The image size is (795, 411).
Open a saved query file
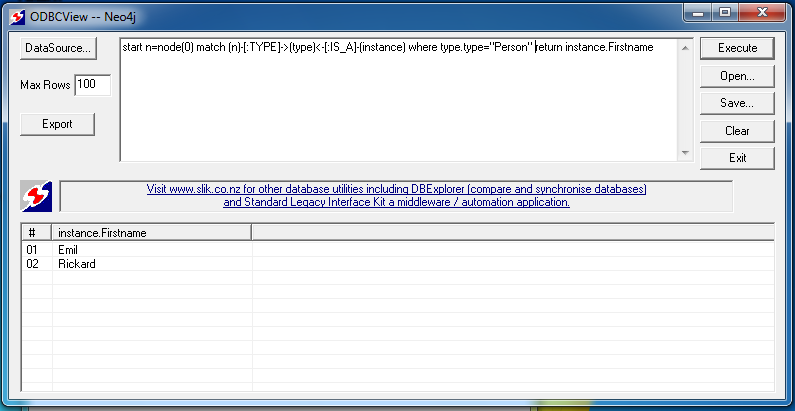tap(737, 76)
